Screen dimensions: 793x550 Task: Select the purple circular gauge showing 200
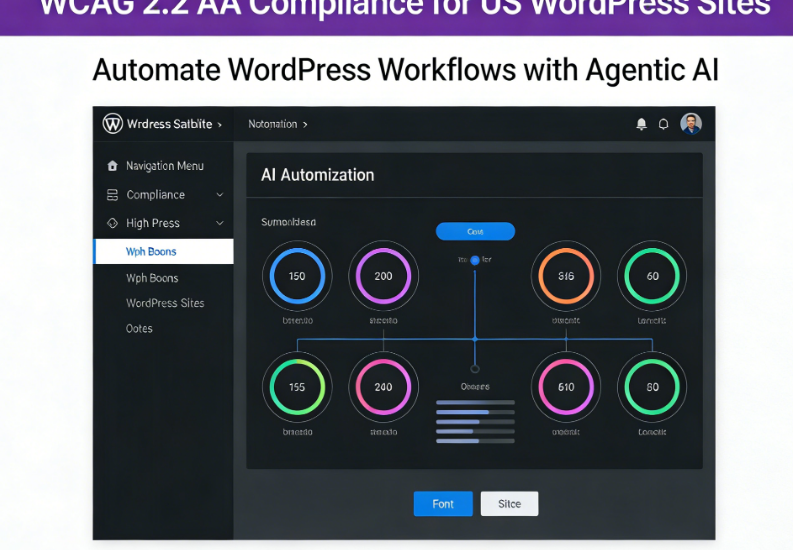pos(383,276)
